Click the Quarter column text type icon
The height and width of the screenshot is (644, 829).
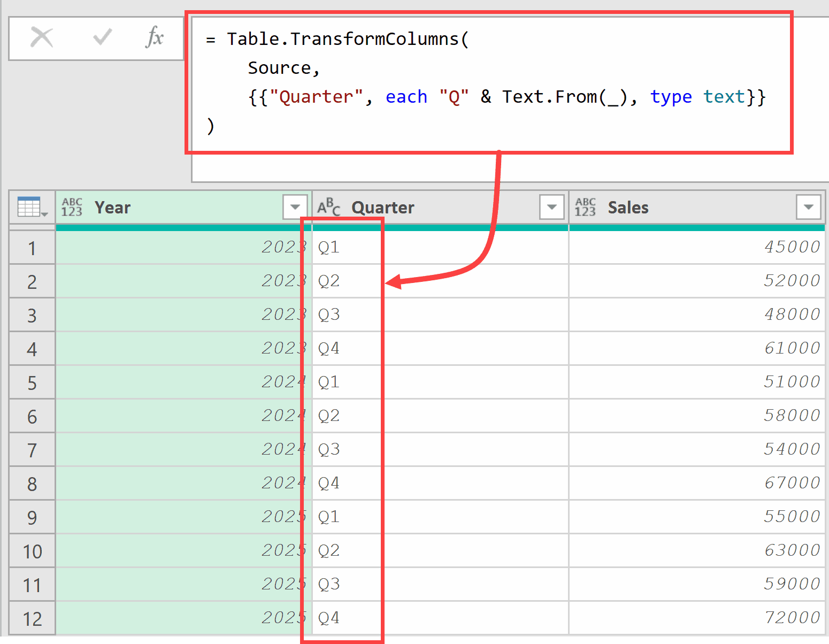click(328, 207)
